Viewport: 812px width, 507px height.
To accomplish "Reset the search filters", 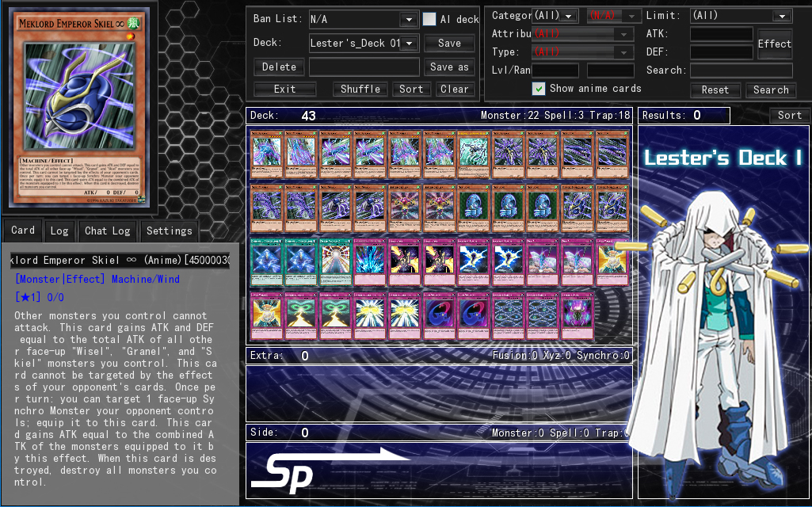I will pos(715,90).
